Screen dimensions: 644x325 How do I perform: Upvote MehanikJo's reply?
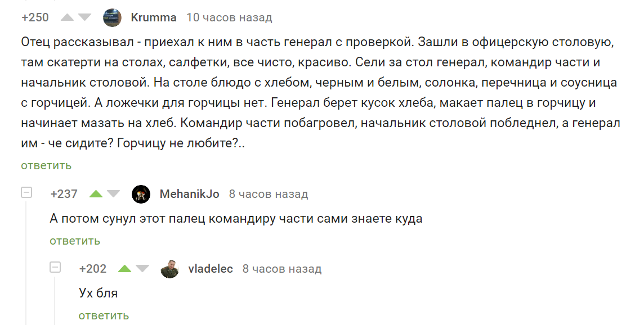coord(96,194)
